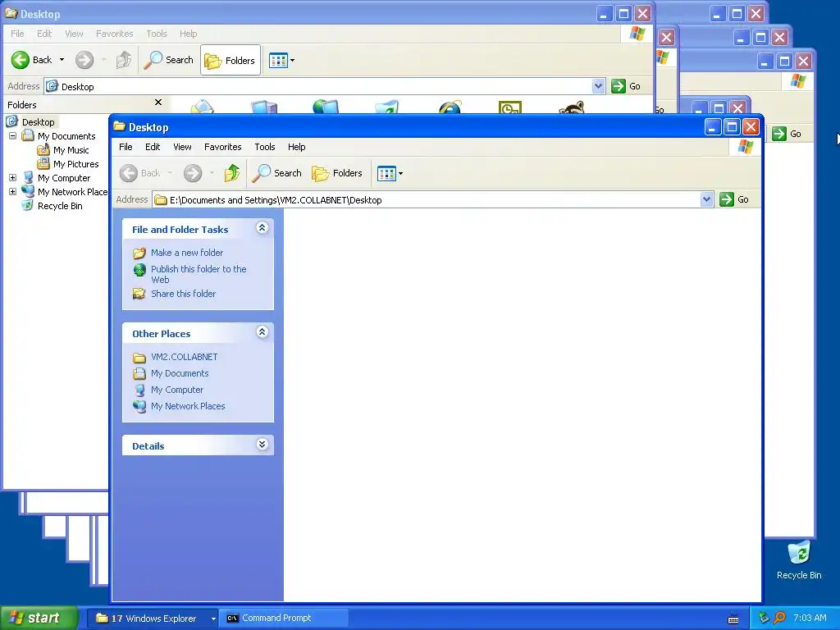Click on-screen keyboard icon in taskbar
Image resolution: width=840 pixels, height=630 pixels.
coord(733,619)
